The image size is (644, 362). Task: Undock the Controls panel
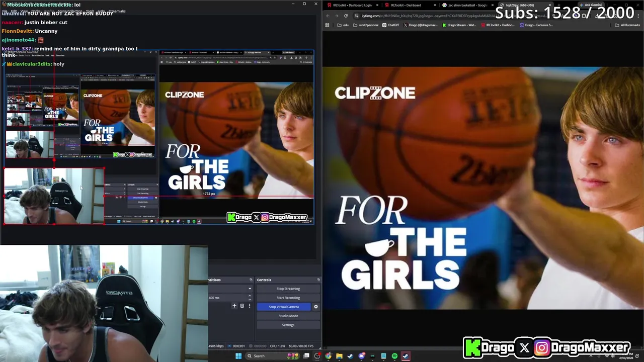click(x=318, y=280)
